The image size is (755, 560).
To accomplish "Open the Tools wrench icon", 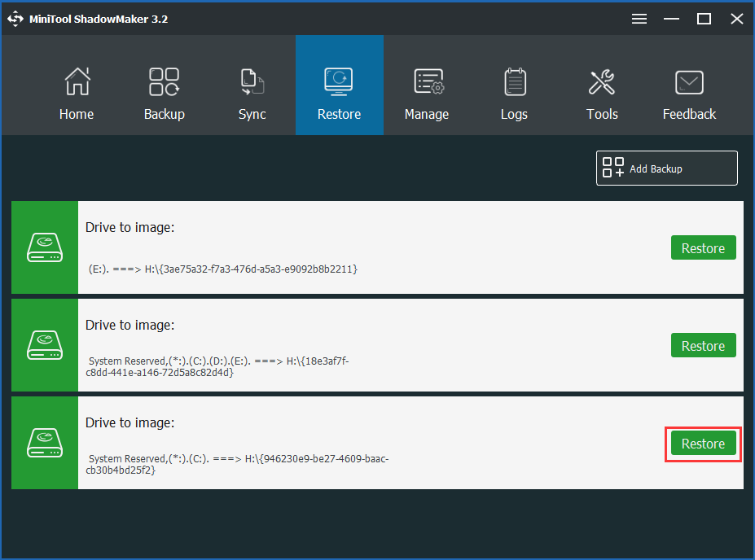I will point(602,81).
